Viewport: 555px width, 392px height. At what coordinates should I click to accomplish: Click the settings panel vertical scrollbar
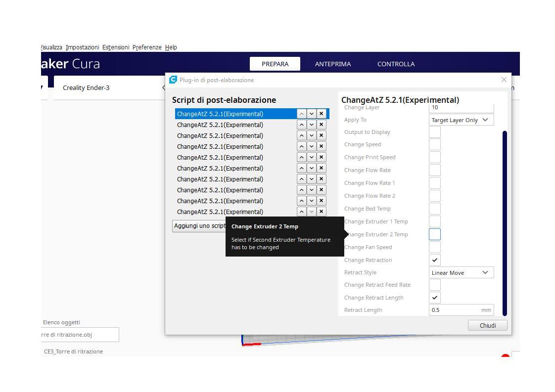coord(505,222)
